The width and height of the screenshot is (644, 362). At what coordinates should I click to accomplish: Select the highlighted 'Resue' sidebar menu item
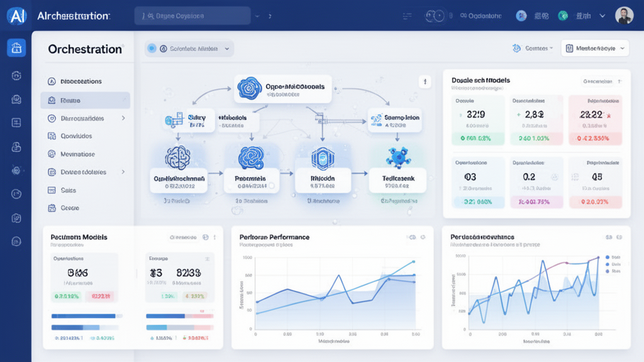click(x=86, y=100)
